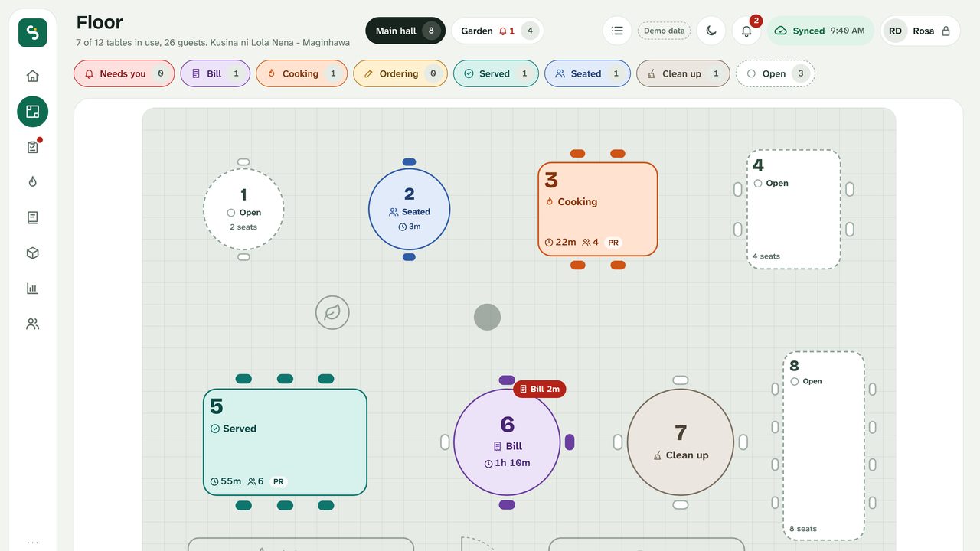The width and height of the screenshot is (980, 551).
Task: Select the floor plan sidebar icon
Action: 32,112
